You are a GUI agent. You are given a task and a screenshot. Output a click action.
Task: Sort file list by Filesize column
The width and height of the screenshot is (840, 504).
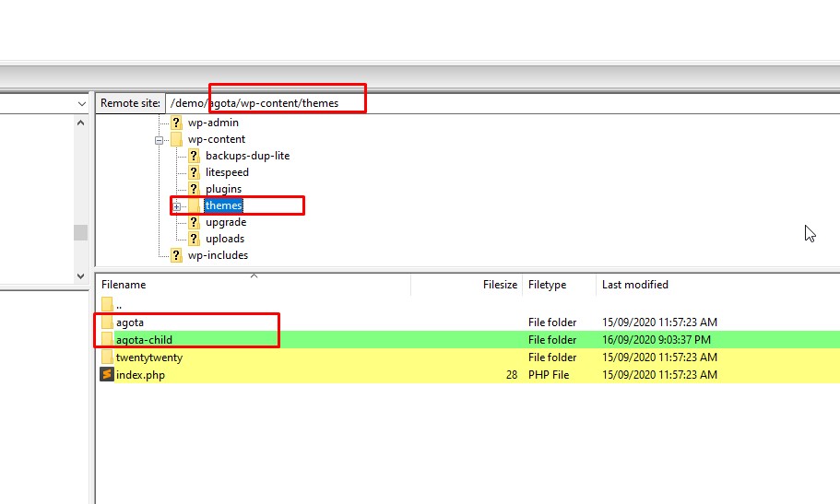pyautogui.click(x=467, y=285)
